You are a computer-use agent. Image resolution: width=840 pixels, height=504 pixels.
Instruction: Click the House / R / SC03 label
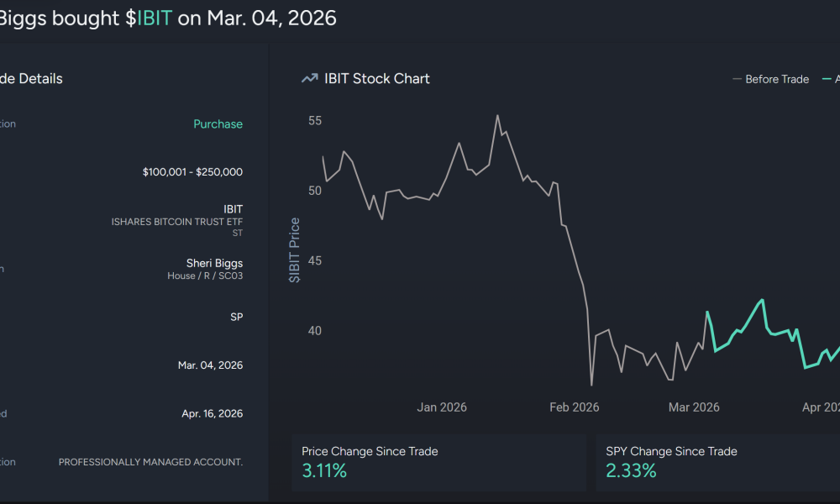point(207,276)
